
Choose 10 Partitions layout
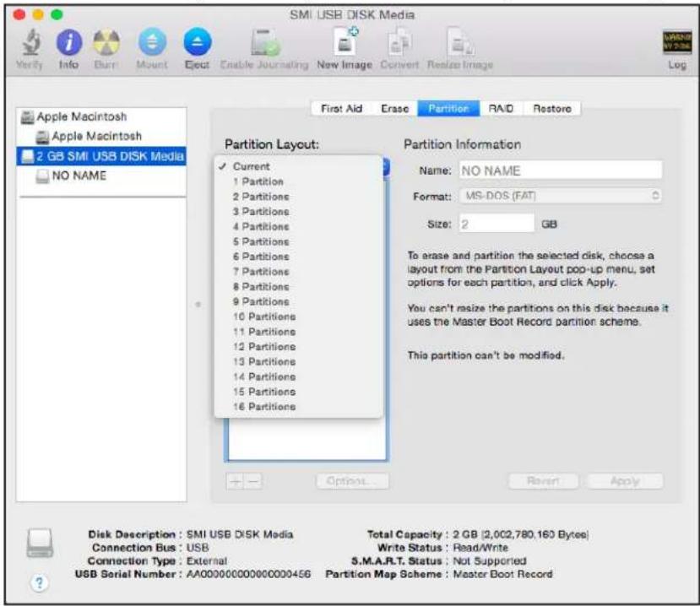coord(299,317)
